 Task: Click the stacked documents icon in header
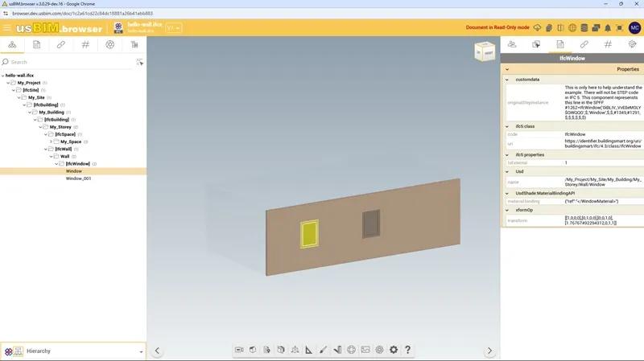(x=549, y=28)
